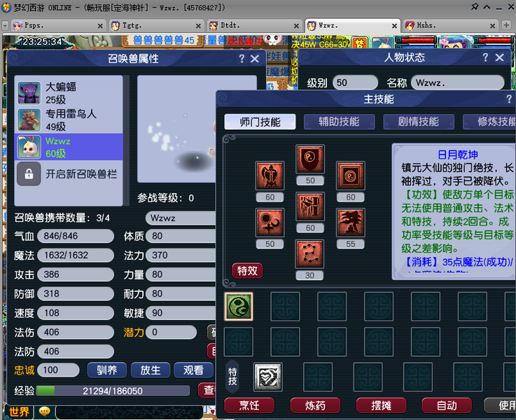This screenshot has width=516, height=420.
Task: Collapse the window using the up-arrow icon
Action: click(487, 6)
